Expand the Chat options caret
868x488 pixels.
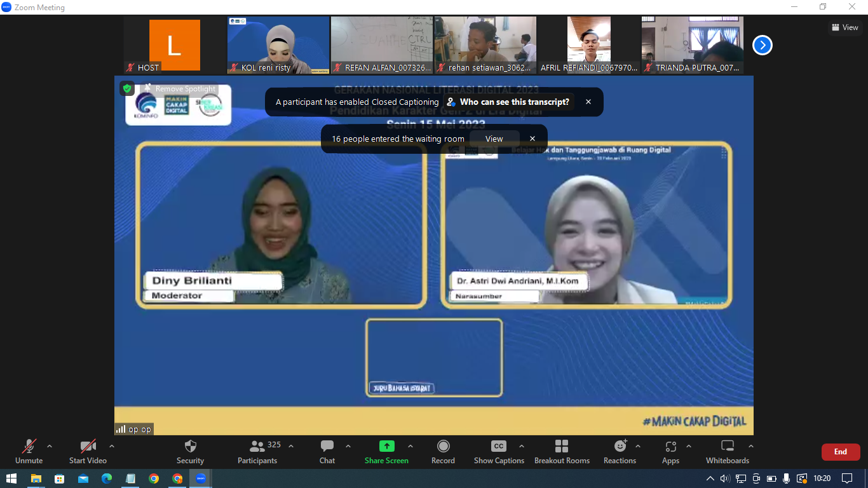click(348, 446)
